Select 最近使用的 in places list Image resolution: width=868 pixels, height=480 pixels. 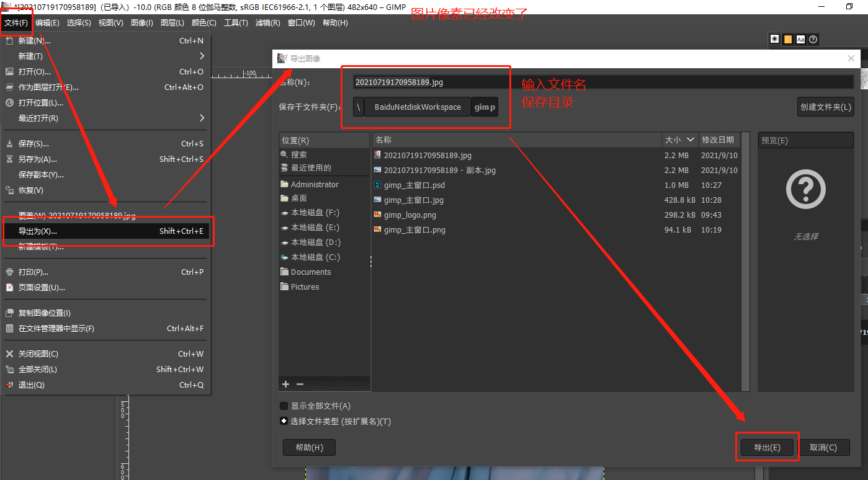pyautogui.click(x=311, y=168)
